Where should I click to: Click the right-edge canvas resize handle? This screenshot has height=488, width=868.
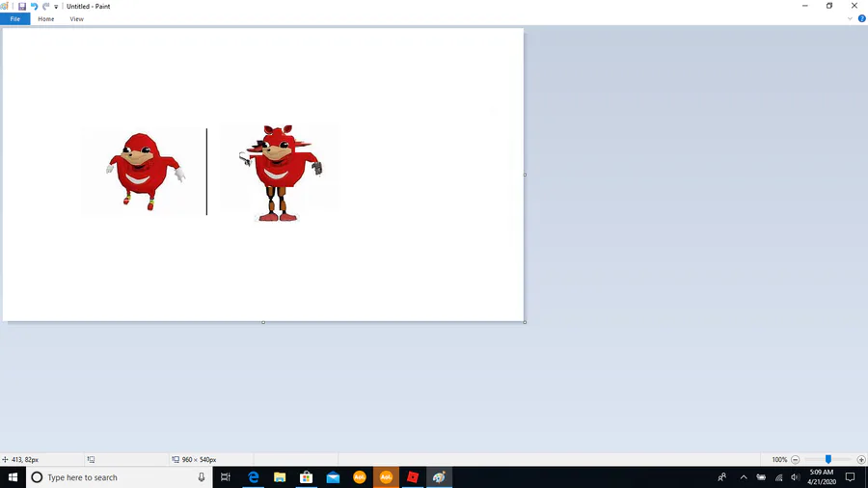click(x=525, y=175)
